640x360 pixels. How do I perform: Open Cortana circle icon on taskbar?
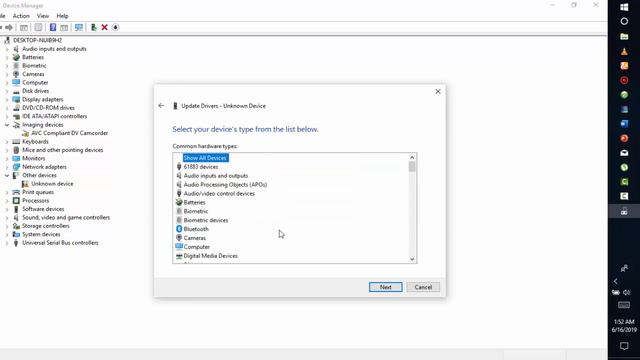pos(624,21)
